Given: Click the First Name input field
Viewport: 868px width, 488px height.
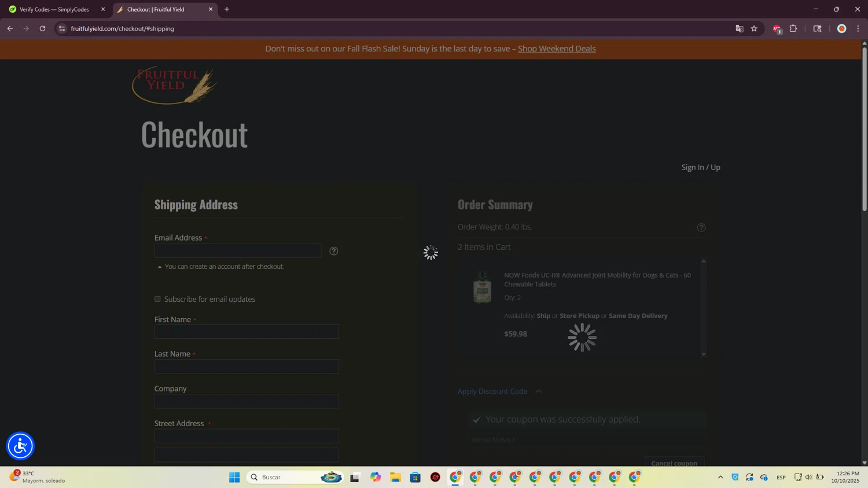Looking at the screenshot, I should point(247,332).
